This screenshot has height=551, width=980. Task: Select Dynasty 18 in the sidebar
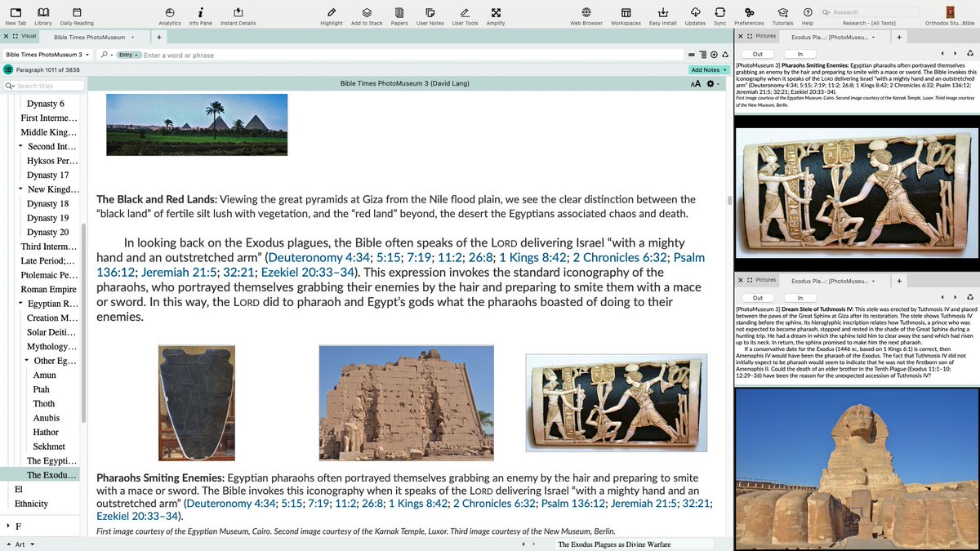point(47,203)
